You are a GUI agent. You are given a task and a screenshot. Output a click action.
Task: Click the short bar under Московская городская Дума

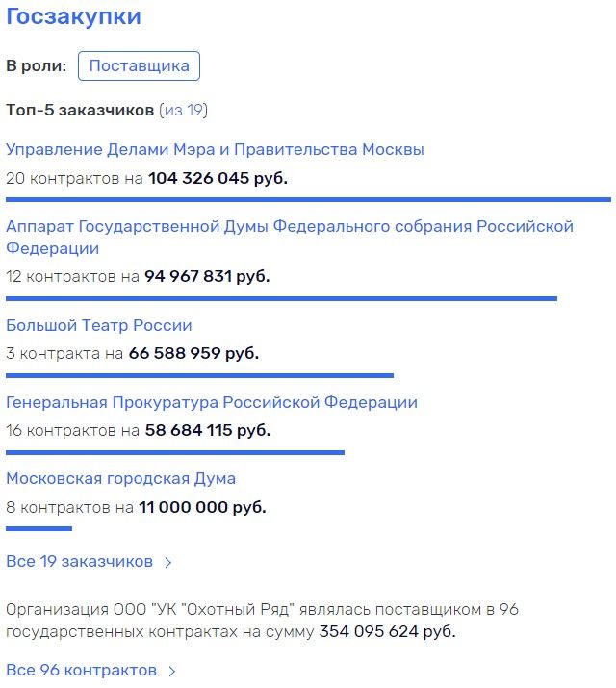pos(38,528)
